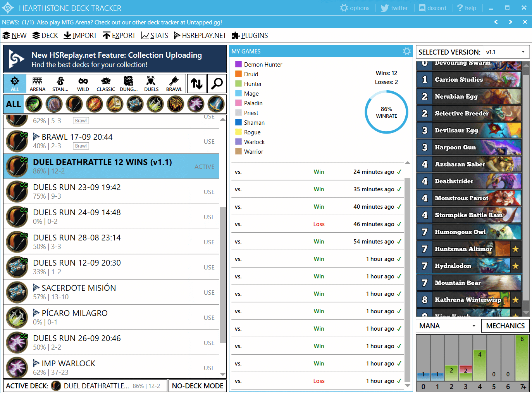Image resolution: width=532 pixels, height=393 pixels.
Task: Click the Demon Hunter purple legend swatch
Action: [239, 64]
